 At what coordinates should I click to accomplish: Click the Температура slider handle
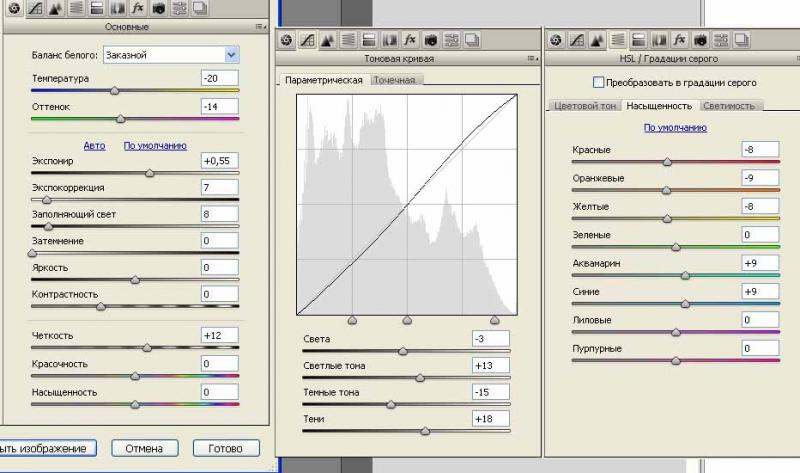coord(115,91)
